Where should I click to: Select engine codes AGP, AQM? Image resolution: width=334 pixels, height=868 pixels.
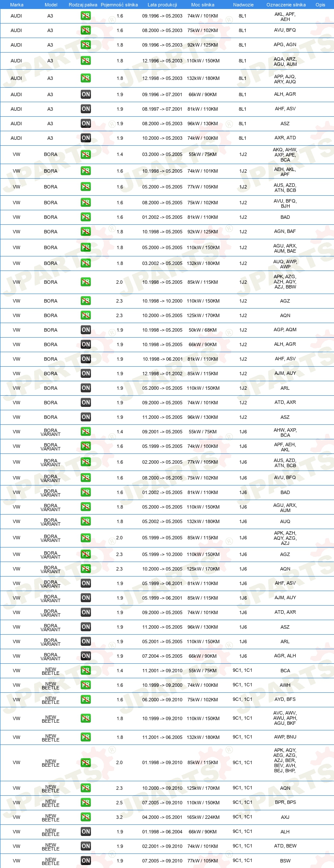point(285,330)
